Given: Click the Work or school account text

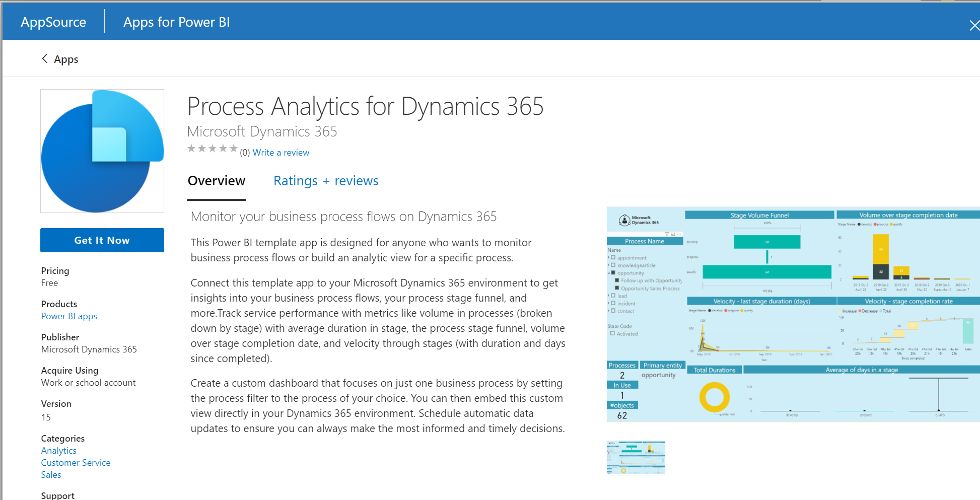Looking at the screenshot, I should (x=89, y=383).
